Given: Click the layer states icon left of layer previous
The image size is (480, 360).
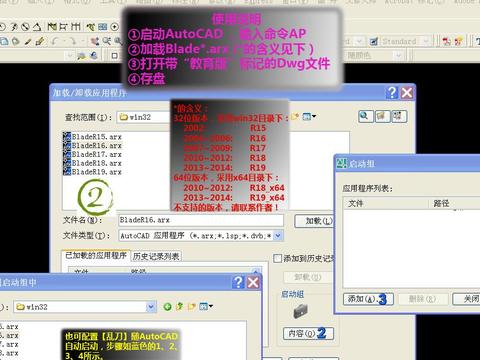Looking at the screenshot, I should [x=81, y=56].
